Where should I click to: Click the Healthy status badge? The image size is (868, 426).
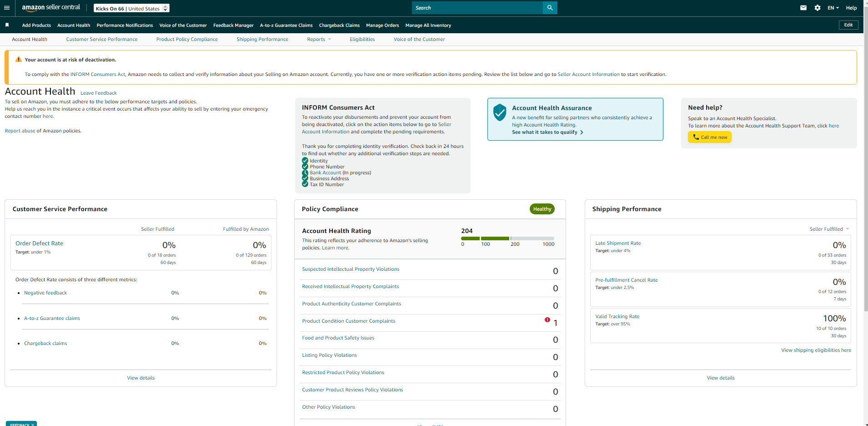point(542,209)
